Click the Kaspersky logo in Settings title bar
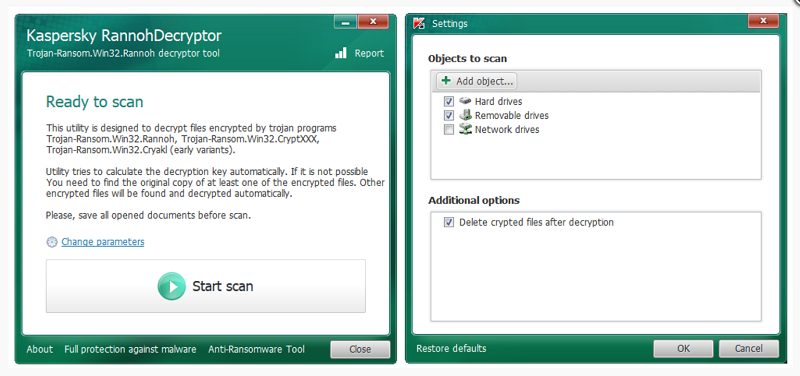The height and width of the screenshot is (376, 800). [x=419, y=23]
